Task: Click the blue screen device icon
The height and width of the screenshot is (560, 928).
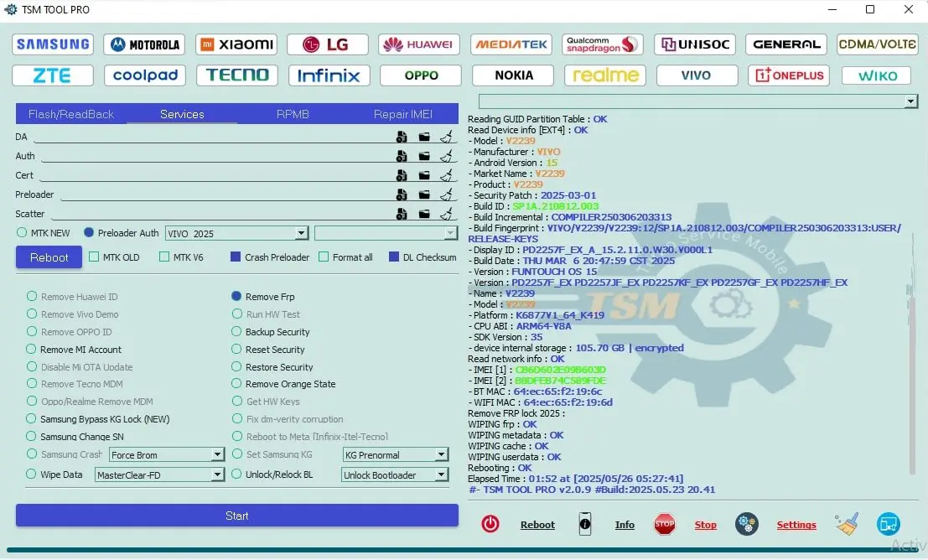Action: click(889, 524)
